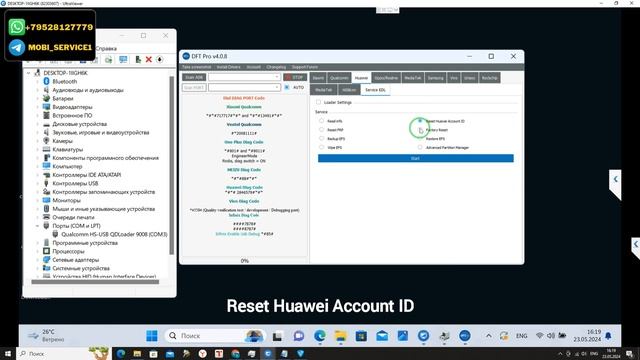
Task: Click the red X uninstall device icon
Action: 149,60
